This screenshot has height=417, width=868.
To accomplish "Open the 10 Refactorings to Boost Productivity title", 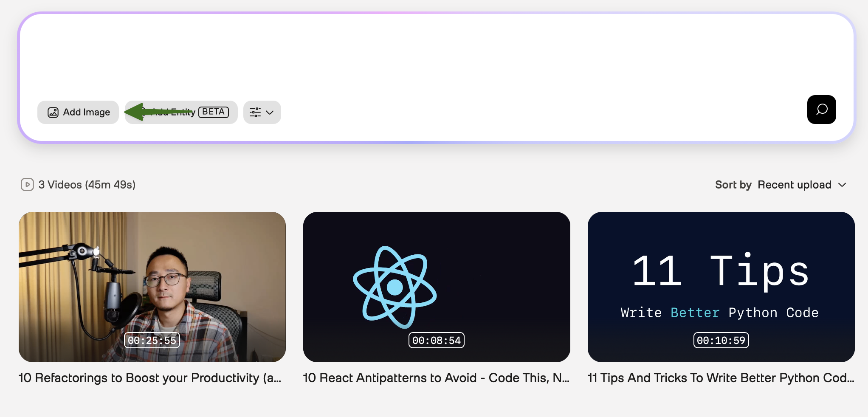I will tap(150, 378).
